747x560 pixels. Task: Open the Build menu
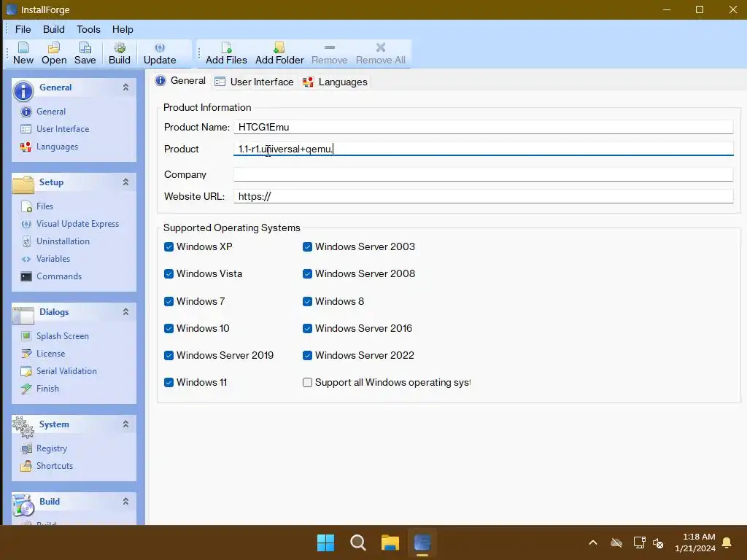54,29
